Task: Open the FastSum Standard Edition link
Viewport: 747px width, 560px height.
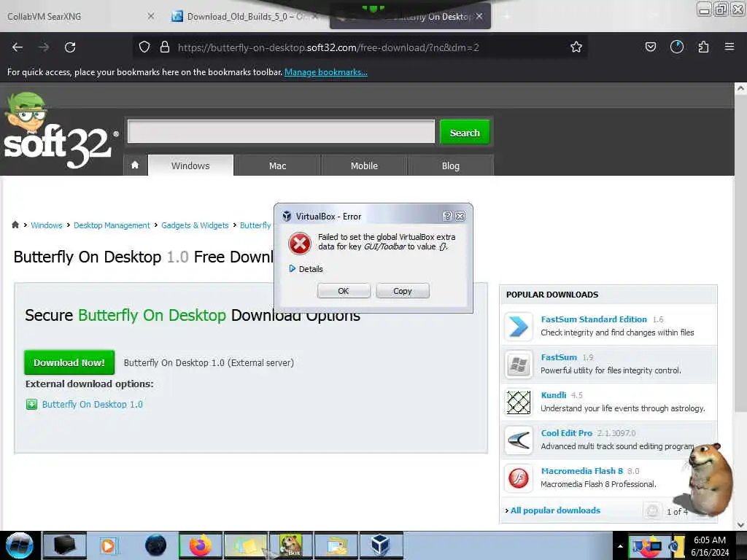Action: coord(594,319)
